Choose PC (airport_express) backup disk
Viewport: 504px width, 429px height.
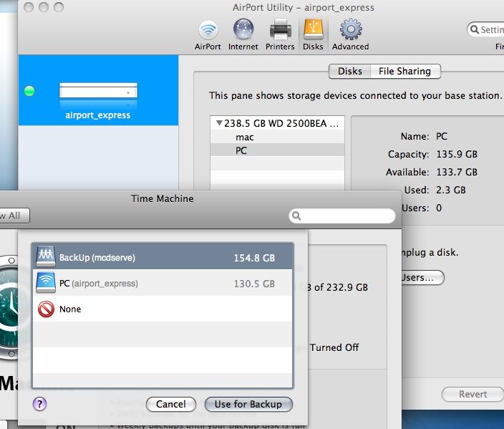163,284
